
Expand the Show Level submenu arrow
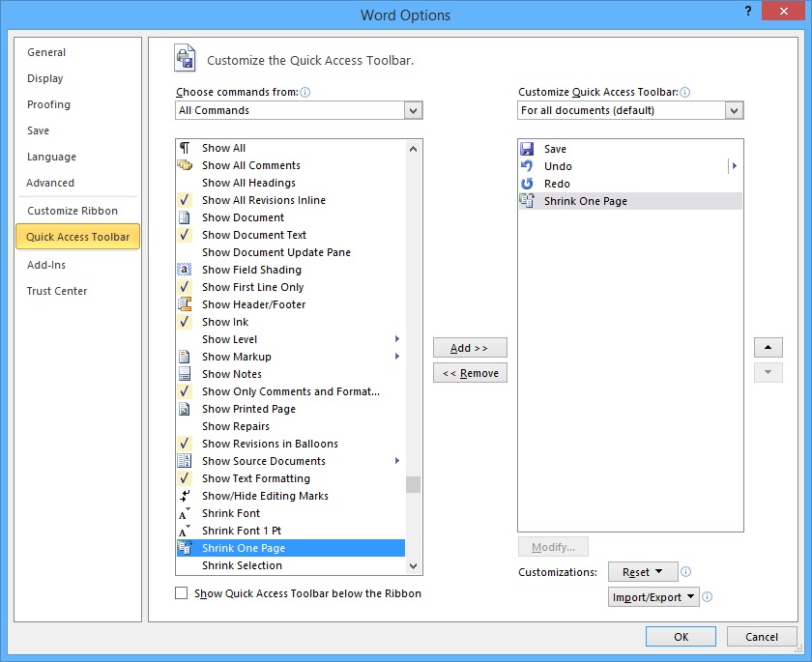396,339
